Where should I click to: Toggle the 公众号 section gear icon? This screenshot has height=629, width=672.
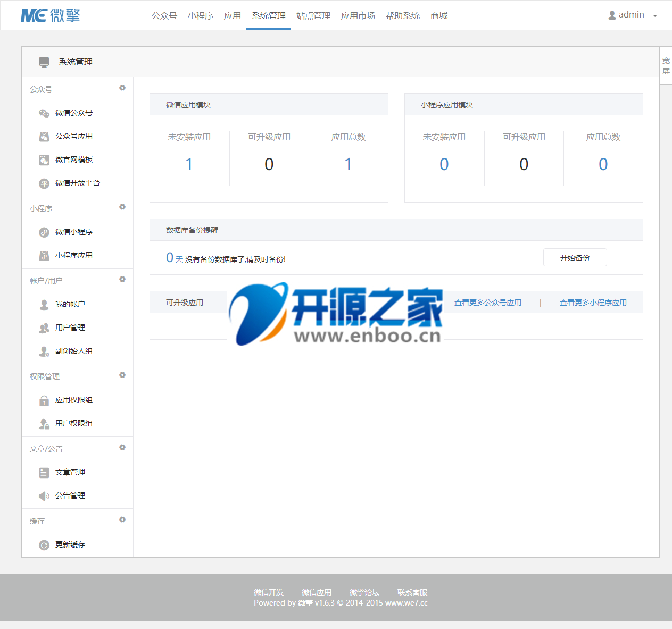tap(122, 88)
